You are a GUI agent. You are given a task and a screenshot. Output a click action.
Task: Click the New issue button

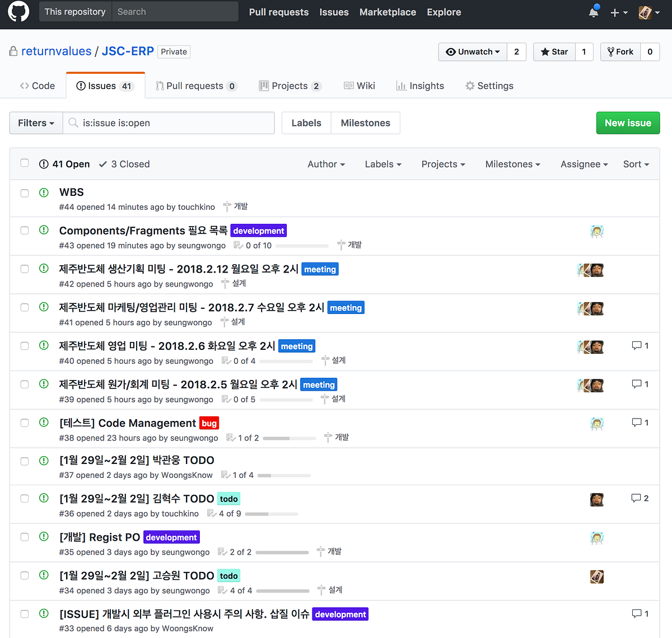[x=628, y=123]
